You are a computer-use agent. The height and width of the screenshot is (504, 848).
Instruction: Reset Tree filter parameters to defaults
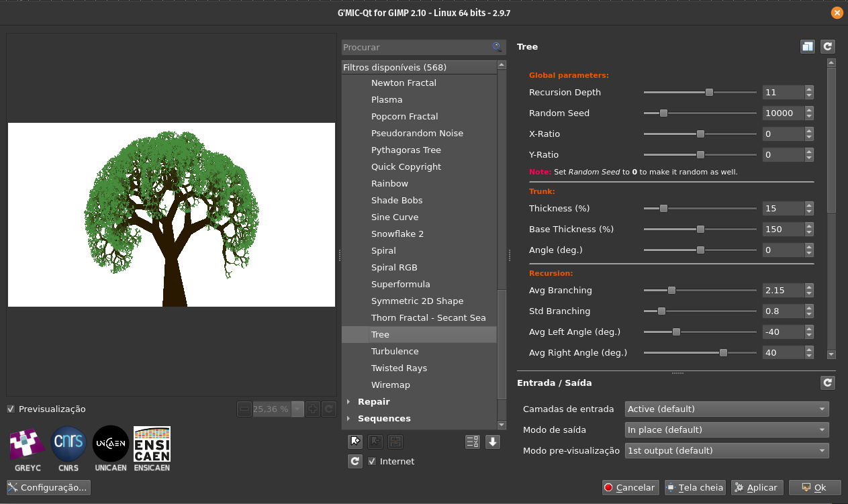(828, 46)
